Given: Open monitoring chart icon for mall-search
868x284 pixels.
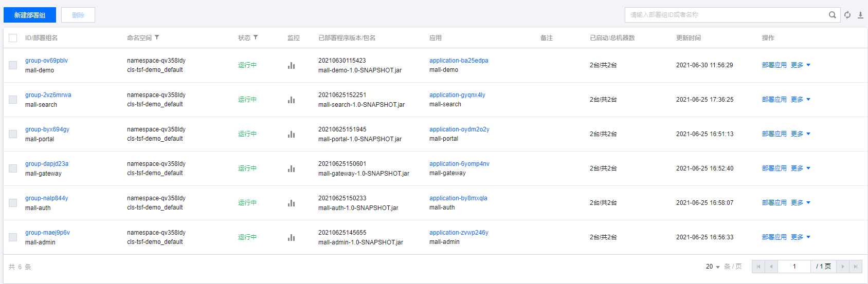Looking at the screenshot, I should (291, 100).
